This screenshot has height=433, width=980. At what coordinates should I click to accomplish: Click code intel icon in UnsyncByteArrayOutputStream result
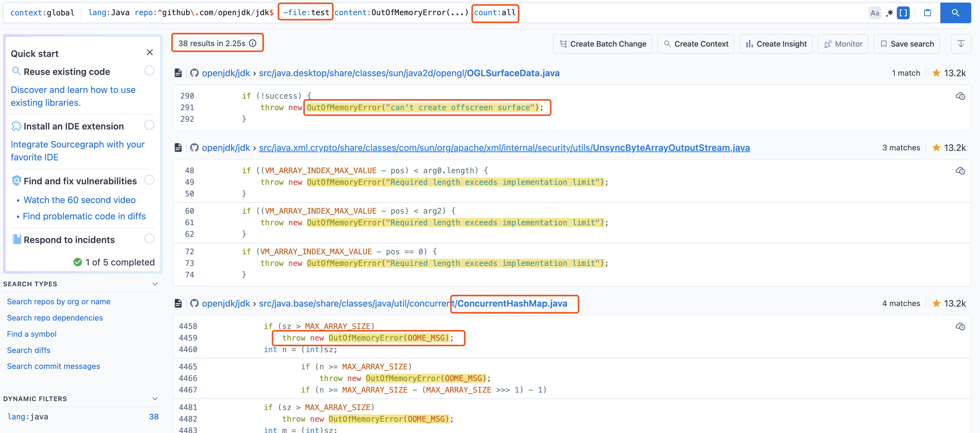coord(960,171)
